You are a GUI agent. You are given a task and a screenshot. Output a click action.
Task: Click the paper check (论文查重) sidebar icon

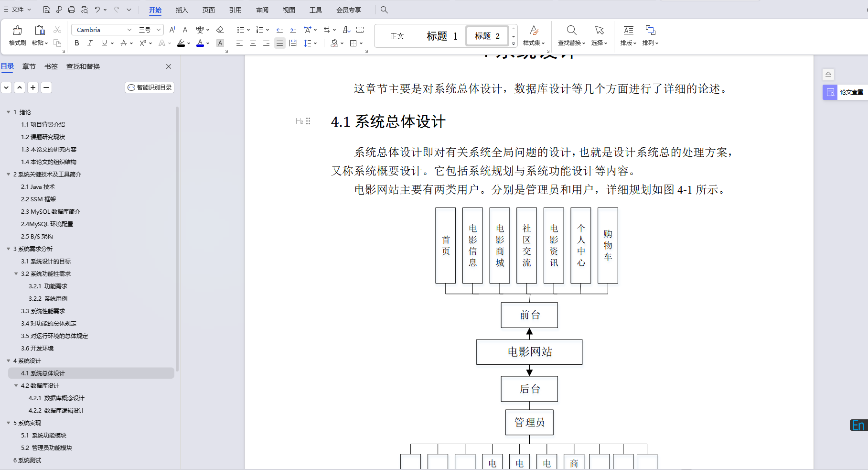pyautogui.click(x=830, y=92)
